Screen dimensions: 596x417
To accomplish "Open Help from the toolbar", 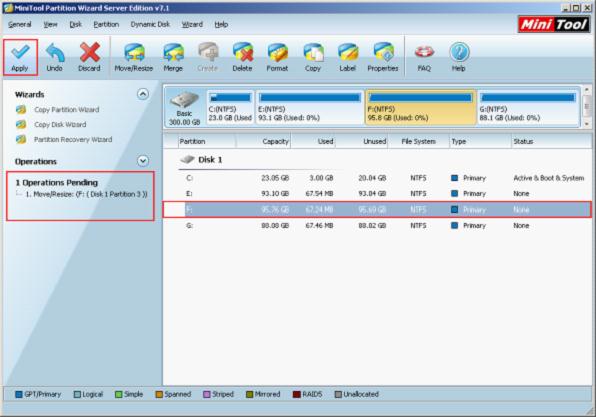I will pyautogui.click(x=459, y=57).
